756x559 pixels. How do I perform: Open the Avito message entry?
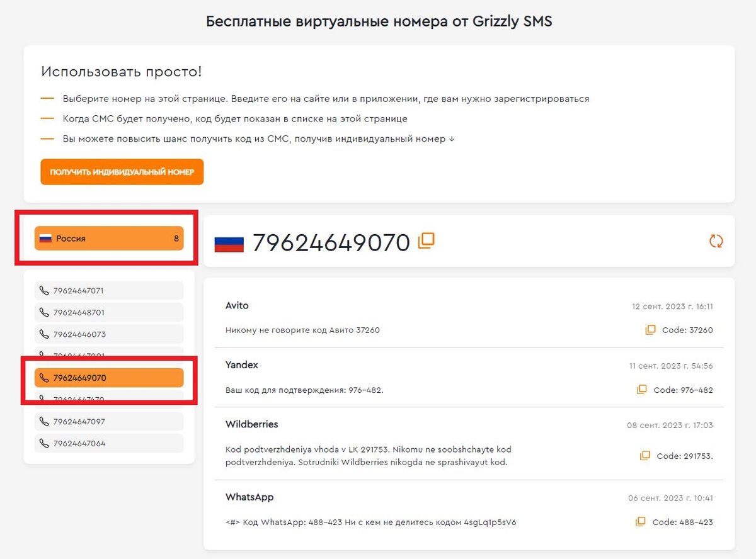click(469, 318)
